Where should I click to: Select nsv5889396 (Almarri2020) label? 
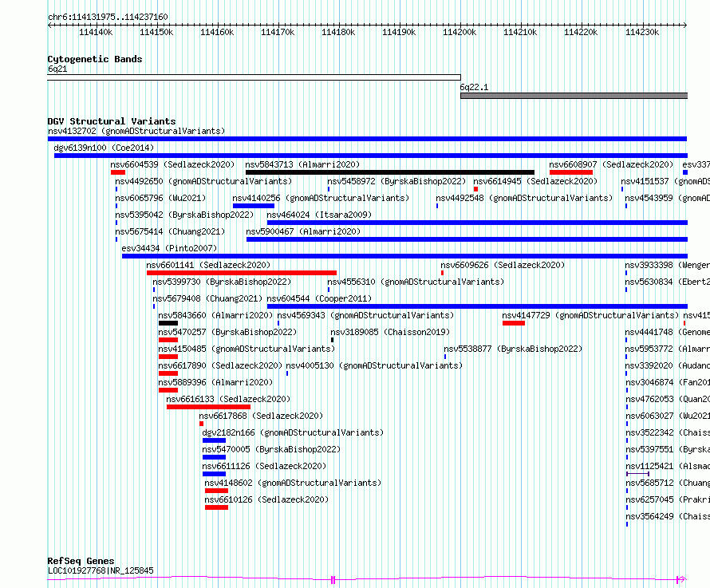[x=215, y=382]
